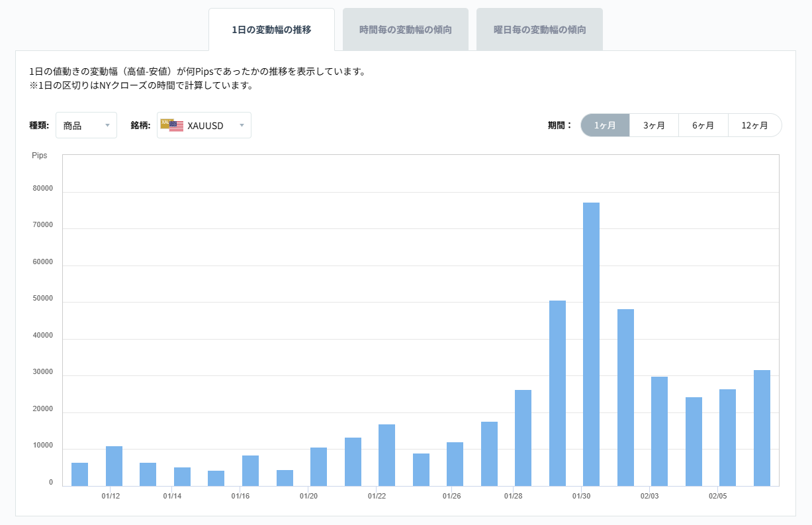812x525 pixels.
Task: Select the 3ヶ月 period option
Action: click(x=654, y=124)
